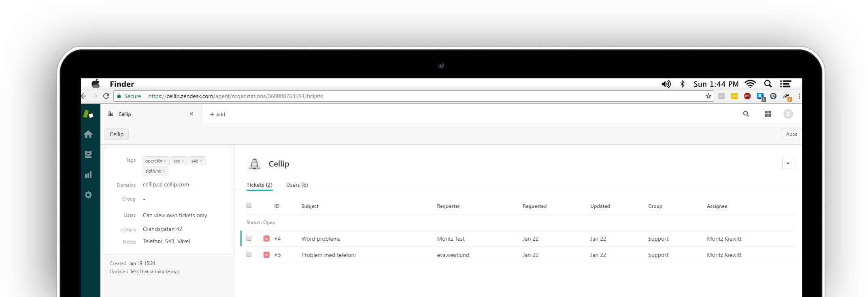
Task: Click the Secure site info label
Action: point(129,96)
